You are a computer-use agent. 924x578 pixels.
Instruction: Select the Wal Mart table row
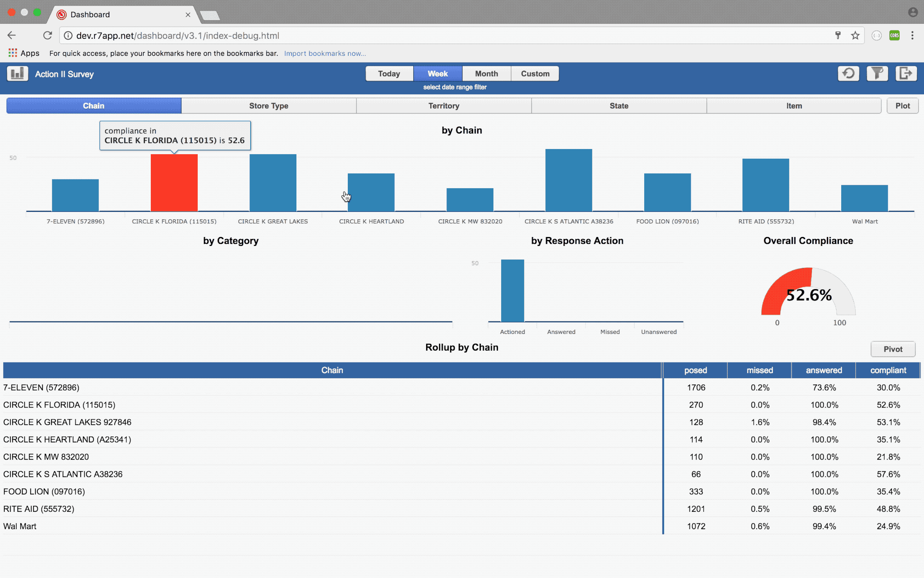click(x=461, y=526)
